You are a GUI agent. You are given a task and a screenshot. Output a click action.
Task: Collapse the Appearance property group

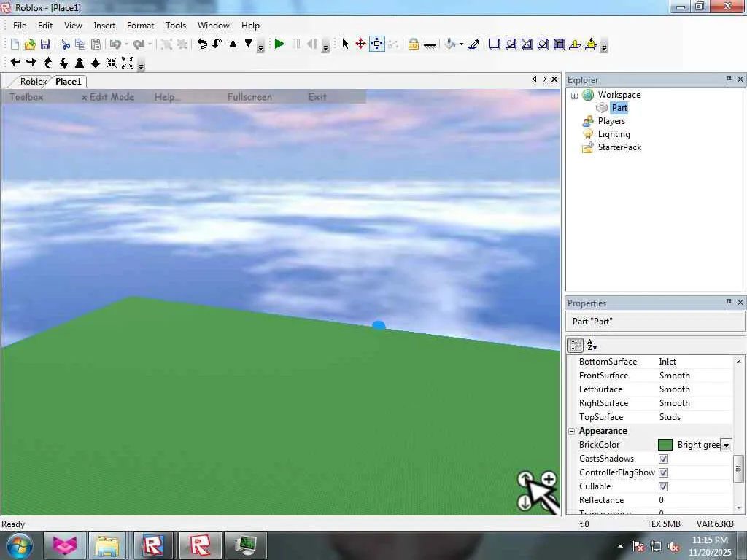[x=572, y=432]
